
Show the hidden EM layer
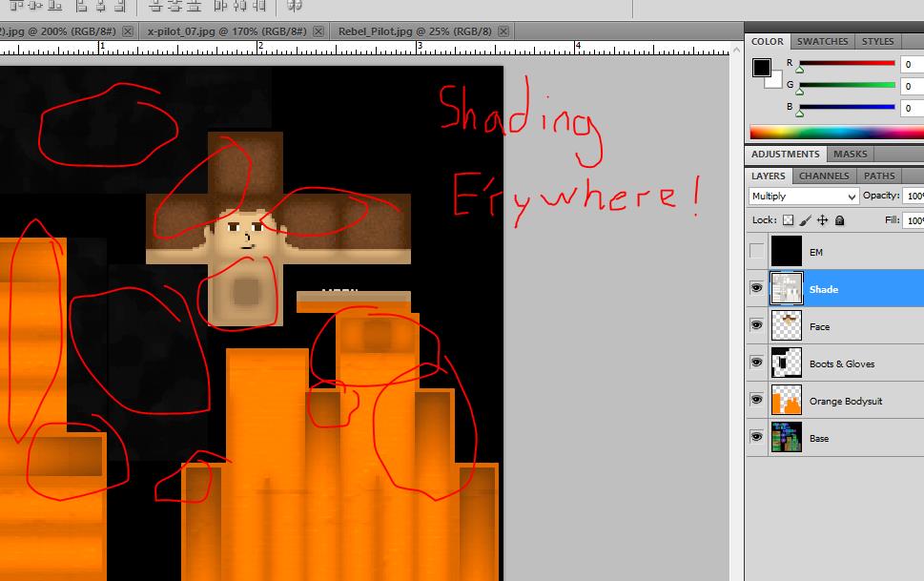[757, 252]
